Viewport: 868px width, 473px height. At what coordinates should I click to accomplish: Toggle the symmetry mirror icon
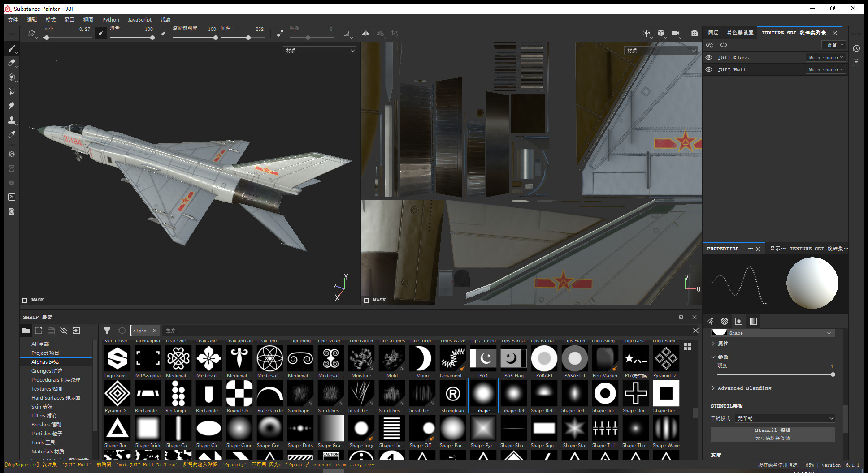click(x=366, y=33)
